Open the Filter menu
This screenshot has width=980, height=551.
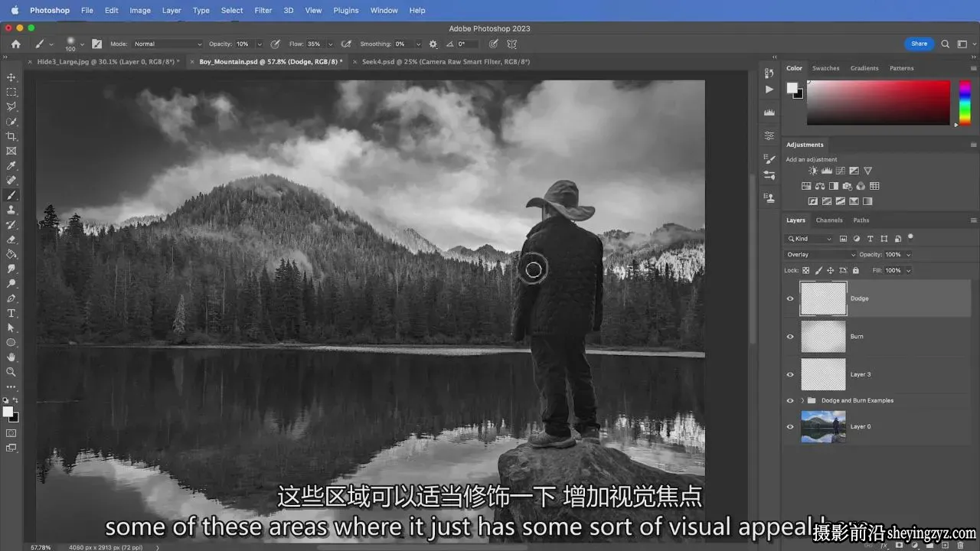coord(263,11)
